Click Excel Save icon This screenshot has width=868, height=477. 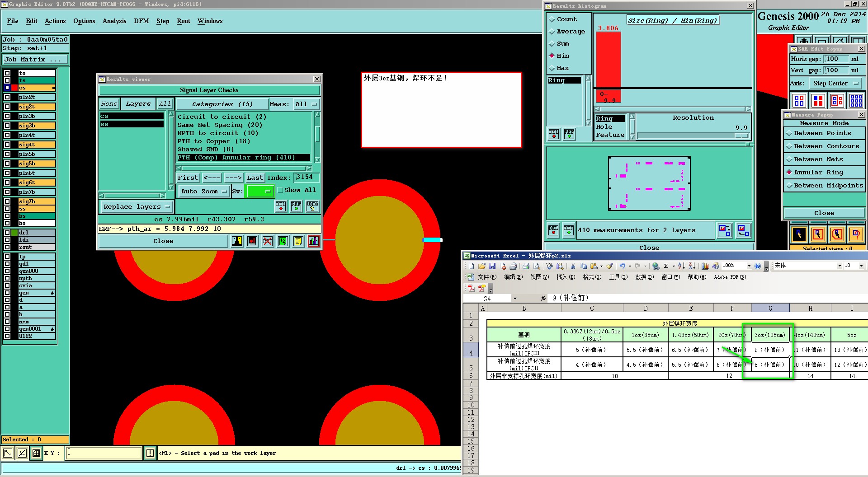click(492, 266)
